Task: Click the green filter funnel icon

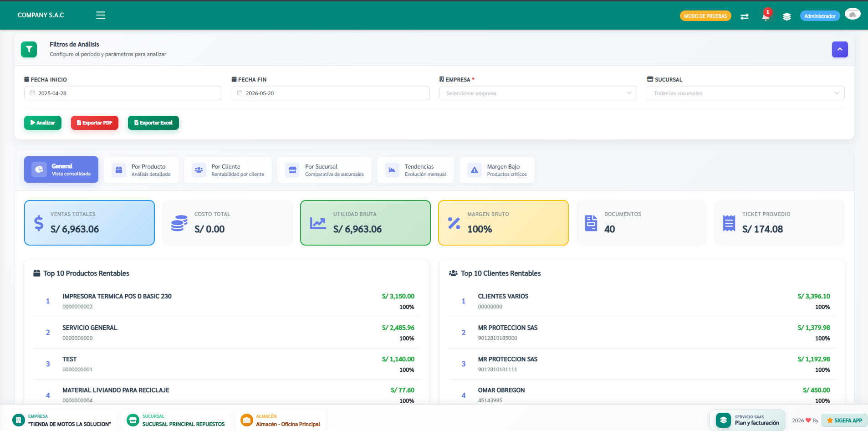Action: 29,49
